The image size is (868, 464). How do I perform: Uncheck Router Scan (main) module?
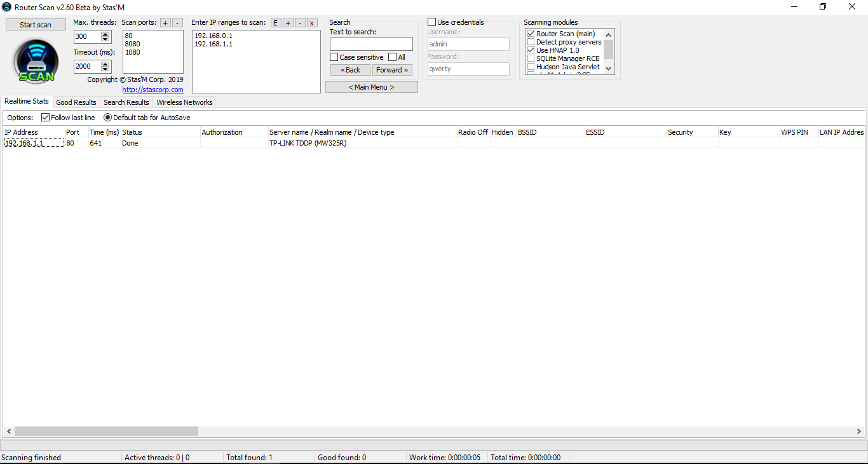[x=531, y=34]
